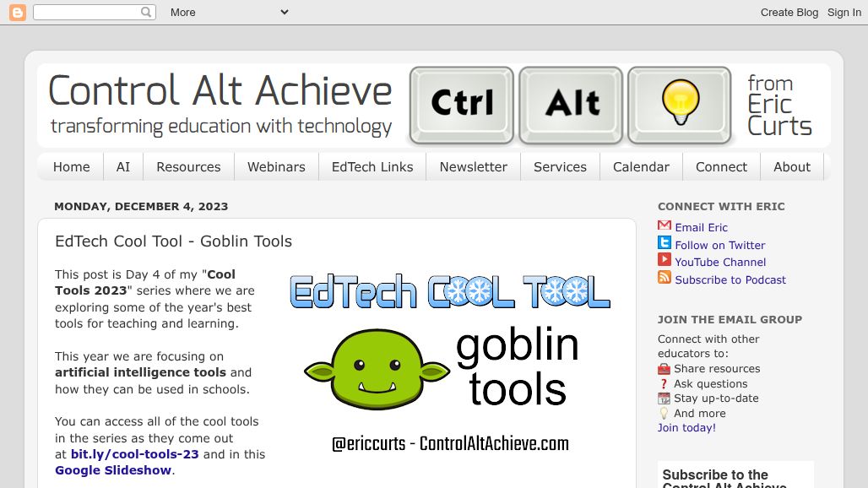Click the Blogger logo in the navbar
868x488 pixels.
(17, 13)
